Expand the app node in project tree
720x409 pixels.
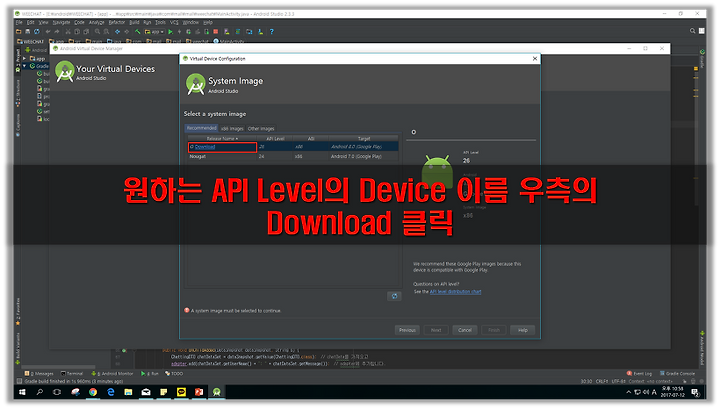tap(24, 58)
